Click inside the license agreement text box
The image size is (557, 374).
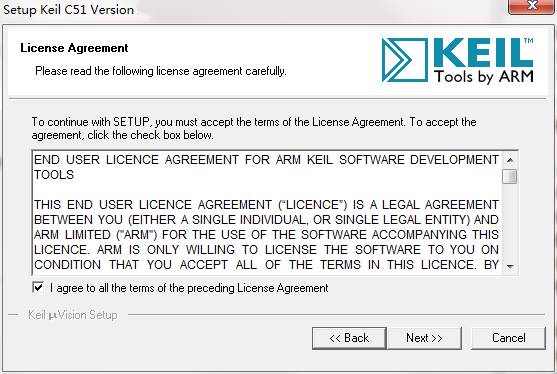[x=267, y=212]
